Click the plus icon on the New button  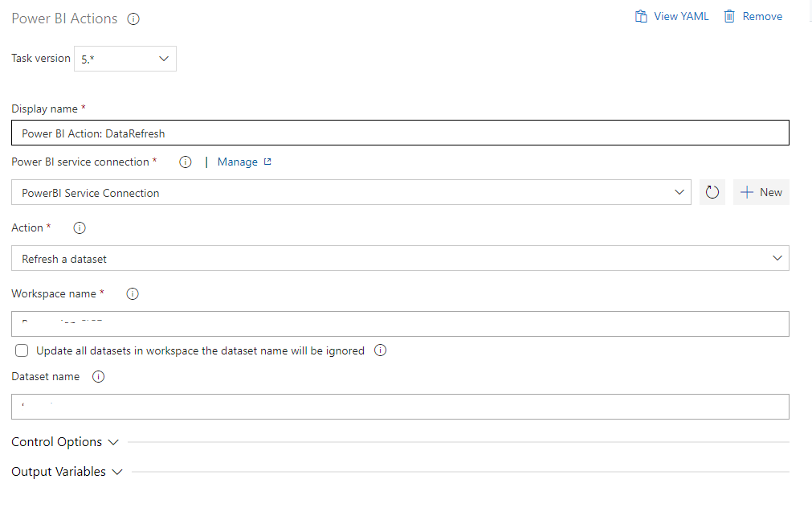click(x=746, y=192)
